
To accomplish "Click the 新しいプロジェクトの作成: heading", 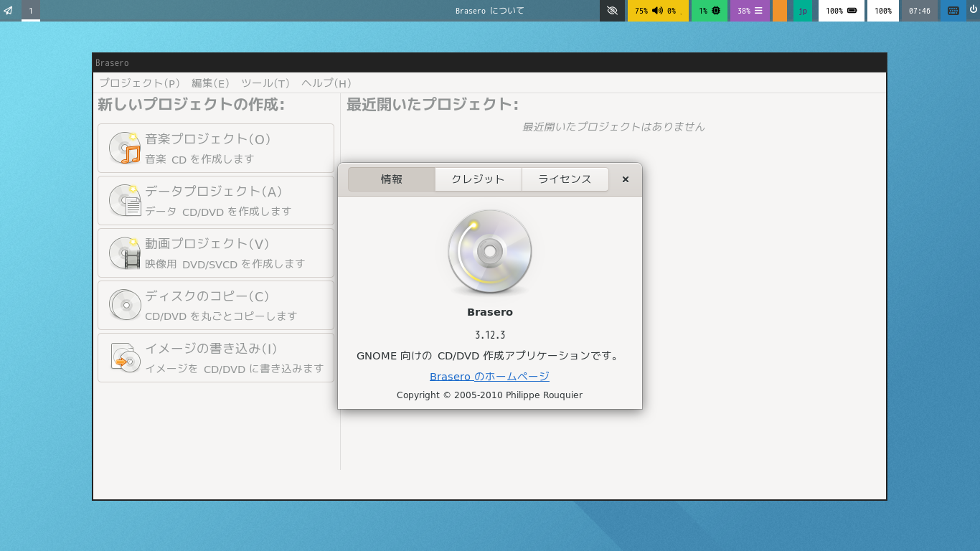I will 191,105.
